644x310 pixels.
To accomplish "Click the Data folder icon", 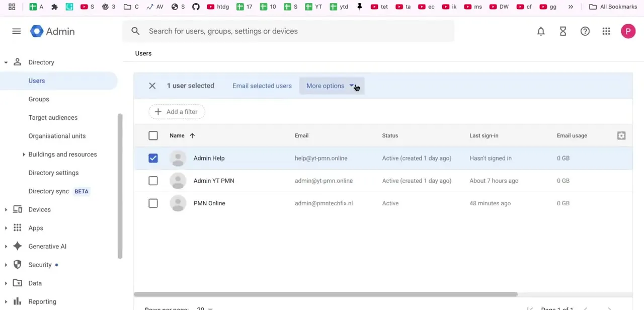I will click(18, 283).
